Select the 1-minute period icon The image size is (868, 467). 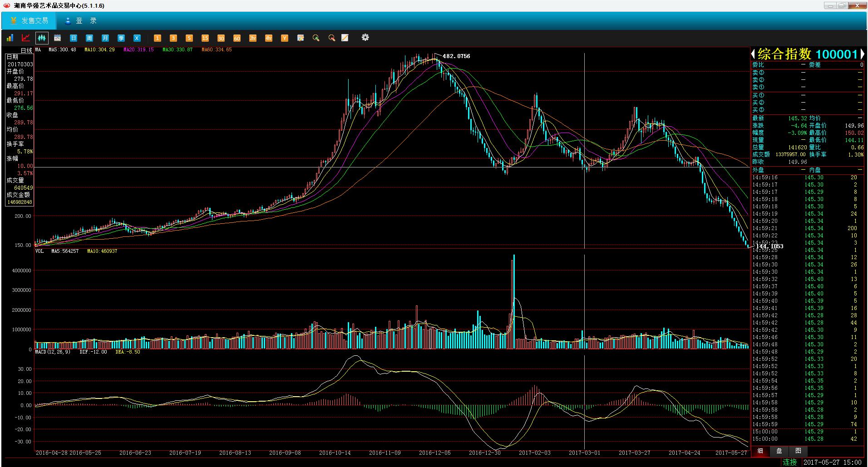(x=158, y=38)
